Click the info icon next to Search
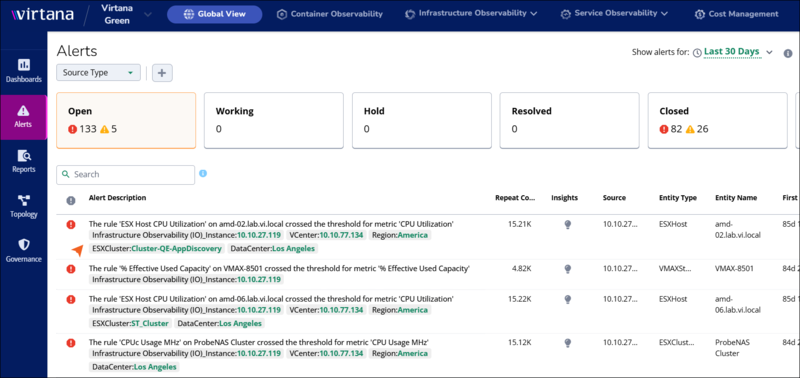Viewport: 800px width, 378px height. coord(203,173)
